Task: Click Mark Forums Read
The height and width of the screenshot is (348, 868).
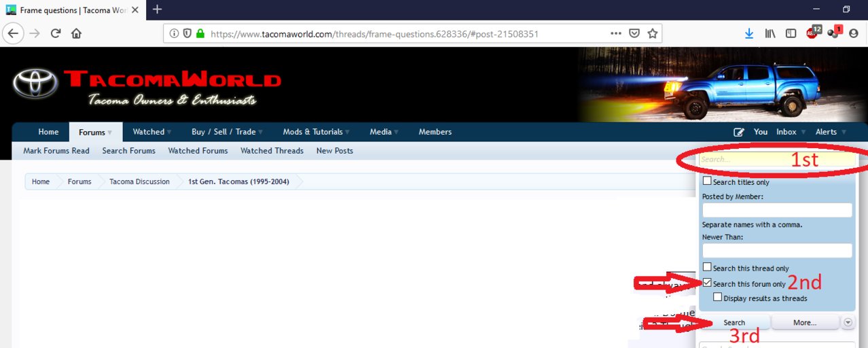Action: coord(56,151)
